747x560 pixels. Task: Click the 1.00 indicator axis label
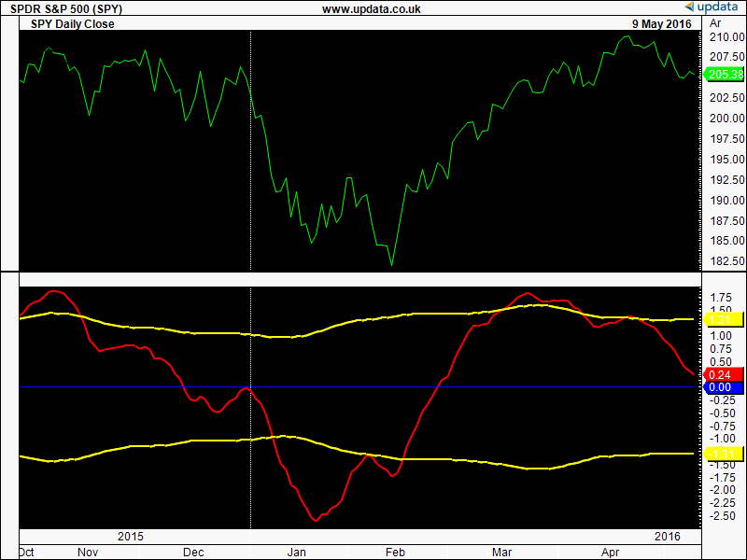pyautogui.click(x=721, y=336)
